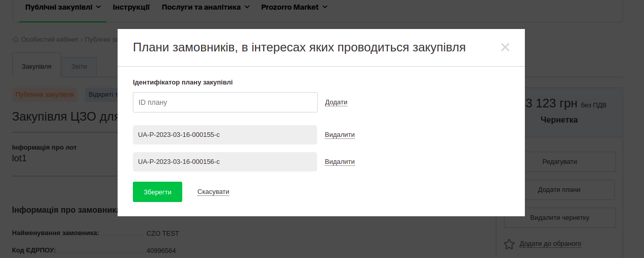644x258 pixels.
Task: Open Prozorro Market dropdown menu
Action: pyautogui.click(x=294, y=7)
